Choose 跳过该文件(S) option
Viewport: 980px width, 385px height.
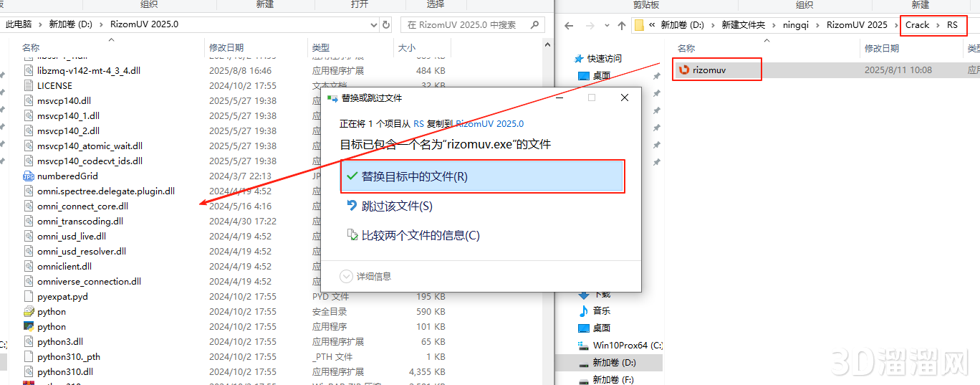click(396, 206)
